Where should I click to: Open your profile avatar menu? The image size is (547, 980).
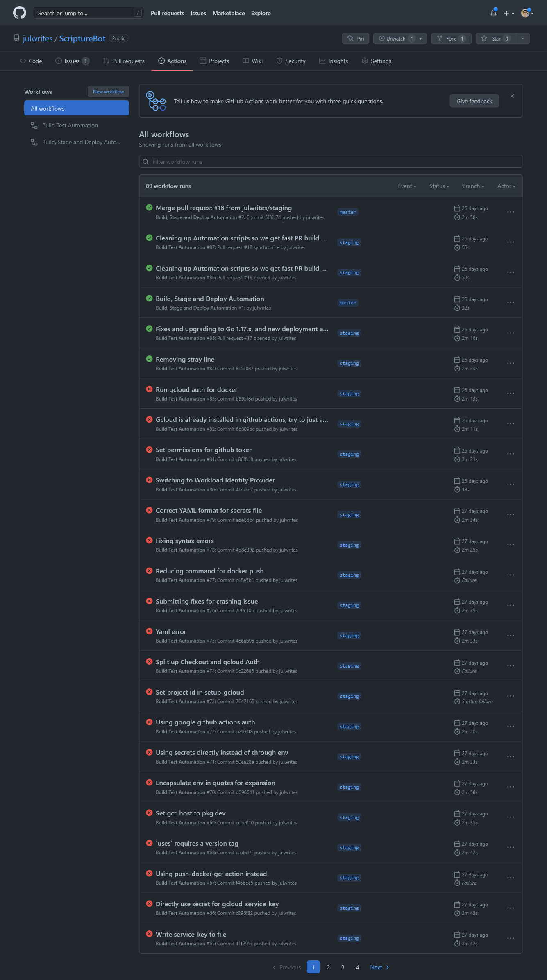coord(526,13)
